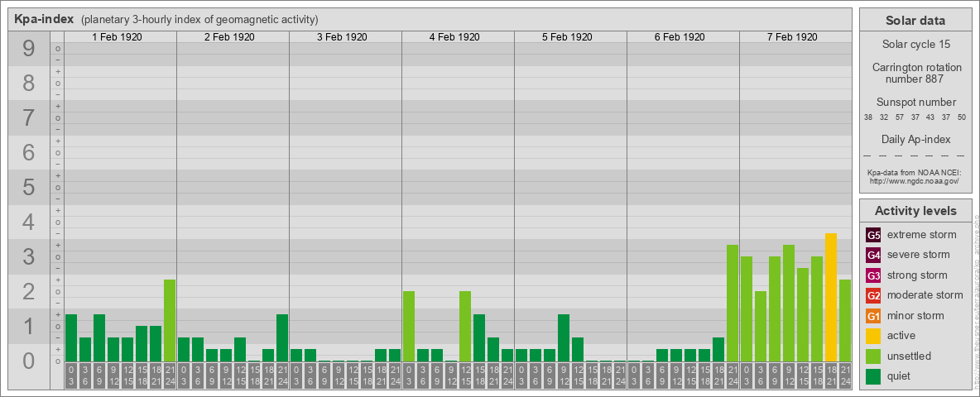Click the sunspot value 32
This screenshot has width=980, height=397.
884,117
